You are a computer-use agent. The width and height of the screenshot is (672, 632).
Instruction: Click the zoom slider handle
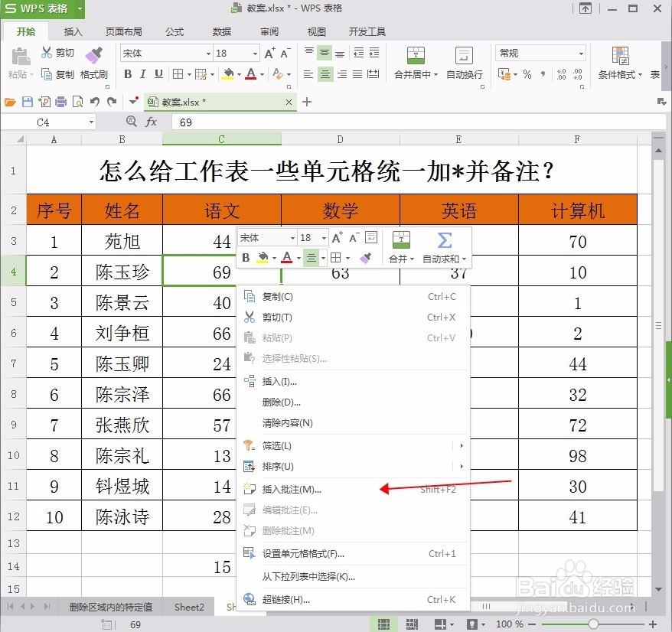point(593,624)
